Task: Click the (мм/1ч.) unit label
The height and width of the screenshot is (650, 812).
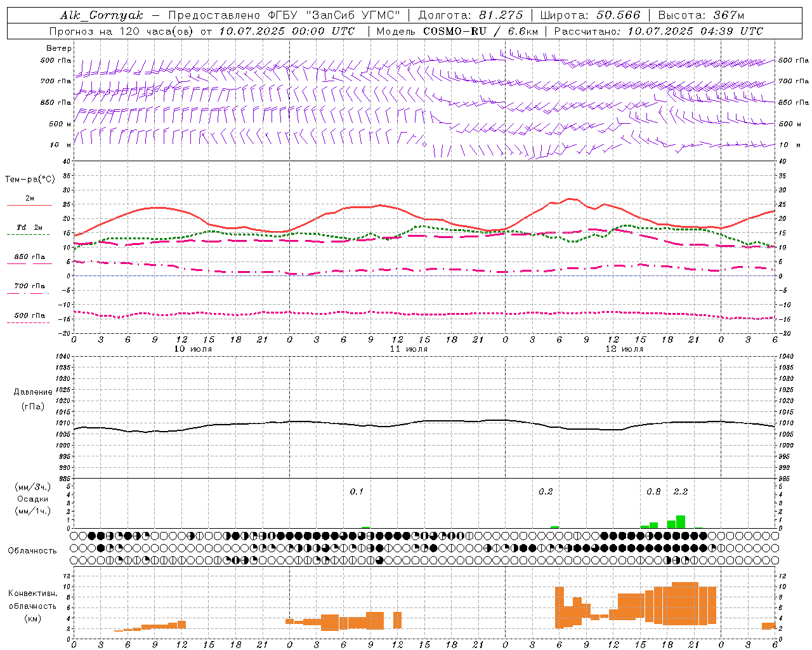Action: [x=33, y=511]
